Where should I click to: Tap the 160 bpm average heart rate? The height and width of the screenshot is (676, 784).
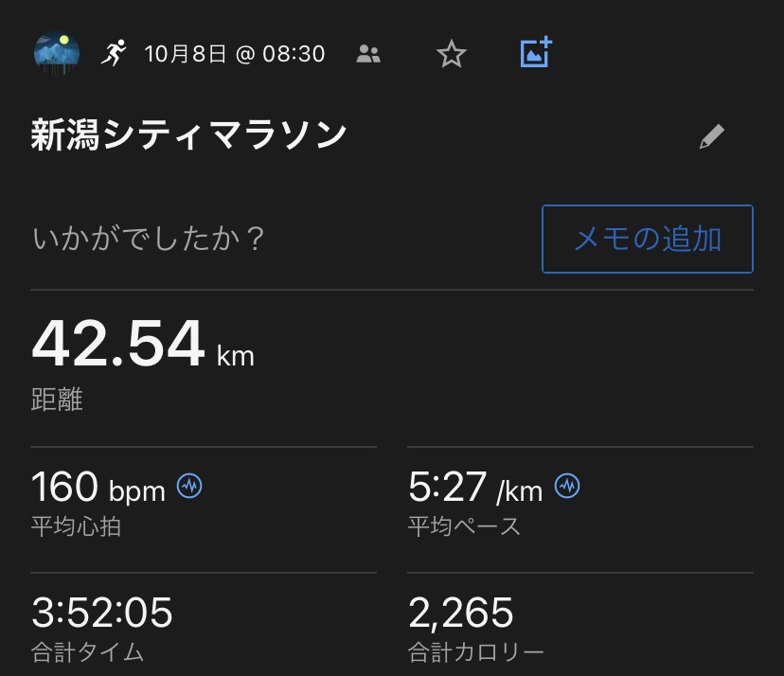click(x=98, y=489)
